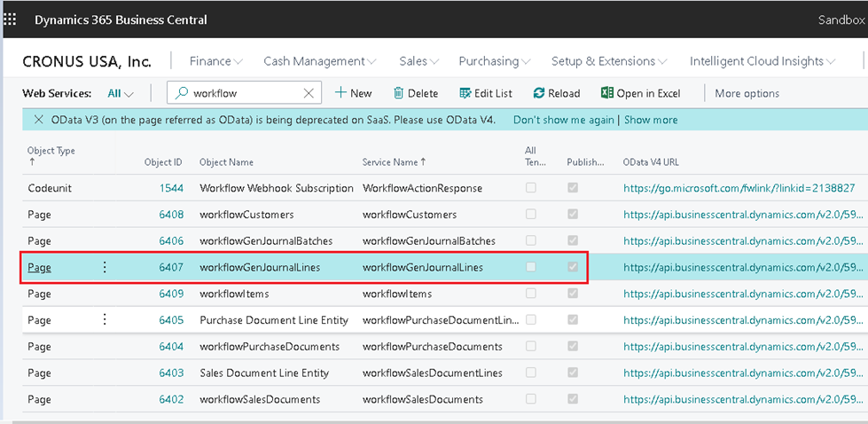
Task: Expand the Finance menu
Action: [216, 61]
